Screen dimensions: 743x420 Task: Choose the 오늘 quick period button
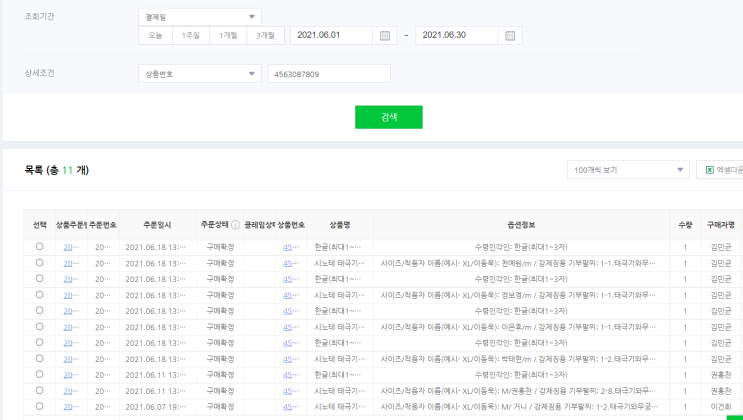click(155, 36)
